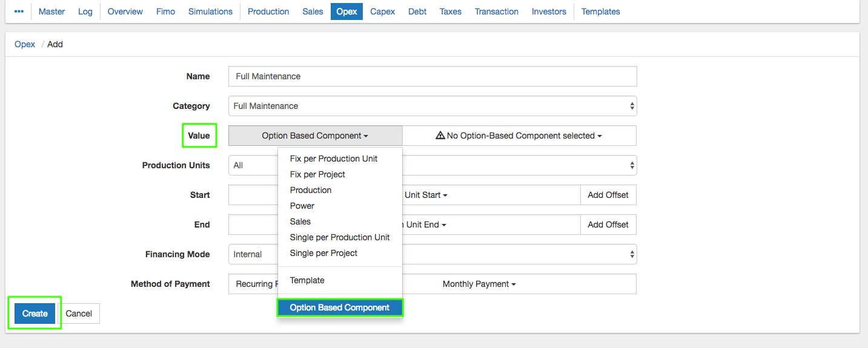Open the Master tab

pyautogui.click(x=51, y=11)
